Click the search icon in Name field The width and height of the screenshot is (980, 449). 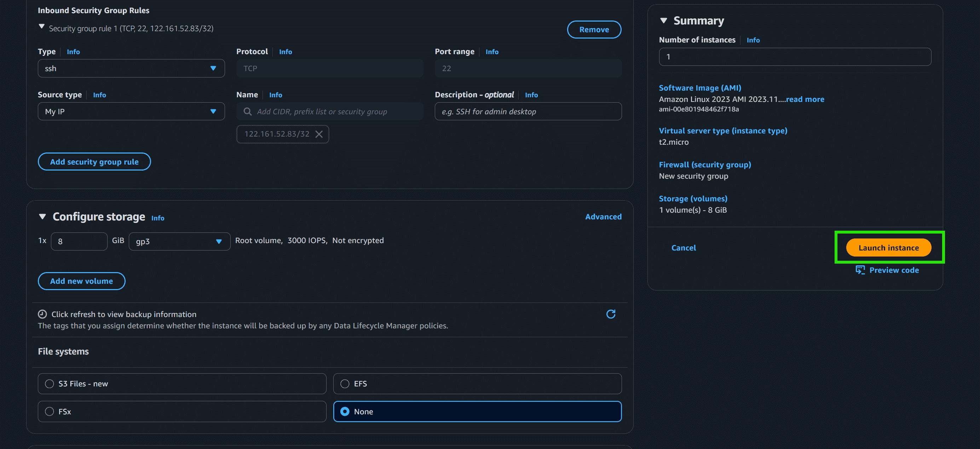coord(247,111)
